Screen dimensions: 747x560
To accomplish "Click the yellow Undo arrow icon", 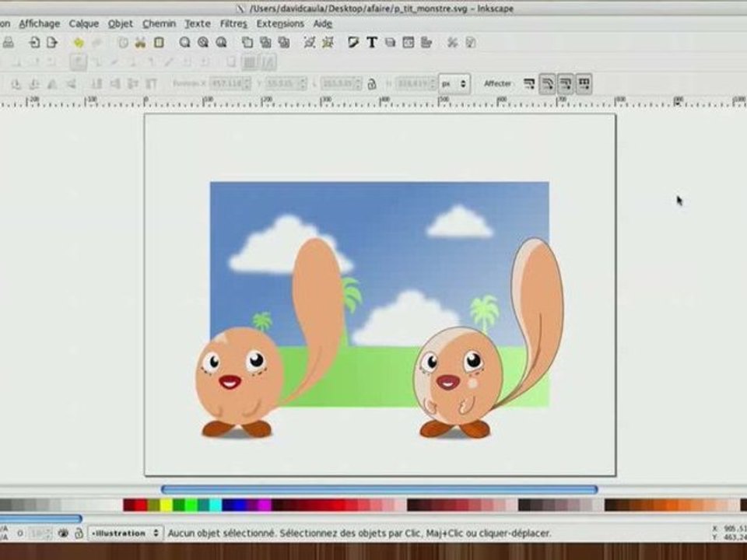I will [79, 43].
